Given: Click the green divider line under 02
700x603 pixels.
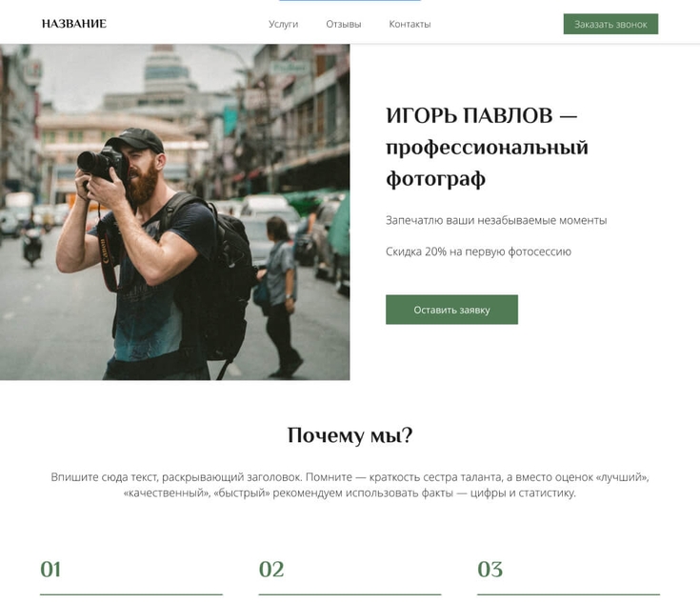Looking at the screenshot, I should point(350,594).
